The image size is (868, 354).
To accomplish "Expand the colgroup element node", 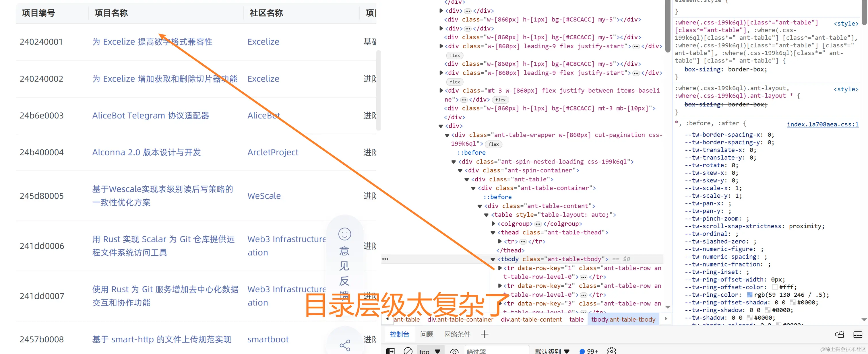I will click(x=493, y=224).
